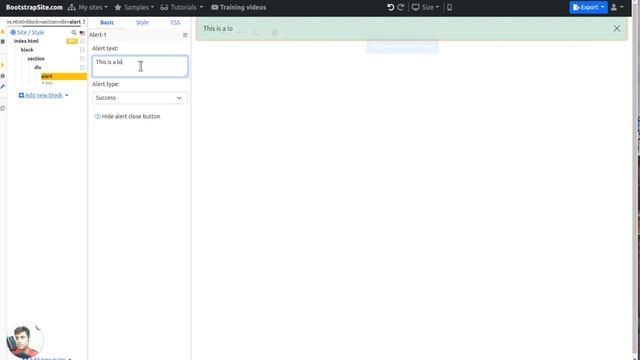Click the Add new block link
The image size is (640, 360).
[x=44, y=95]
